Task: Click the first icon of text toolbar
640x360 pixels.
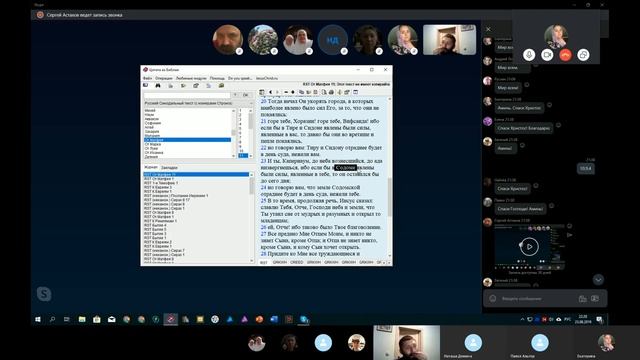Action: [x=262, y=92]
